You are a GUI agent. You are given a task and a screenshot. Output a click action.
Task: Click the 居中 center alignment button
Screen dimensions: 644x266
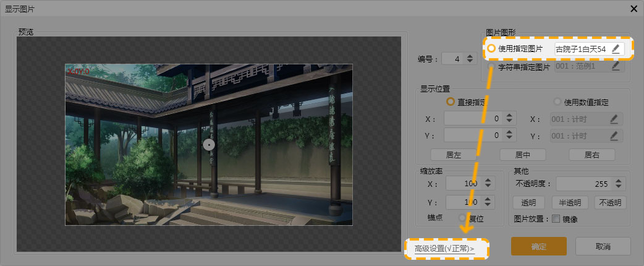point(522,155)
